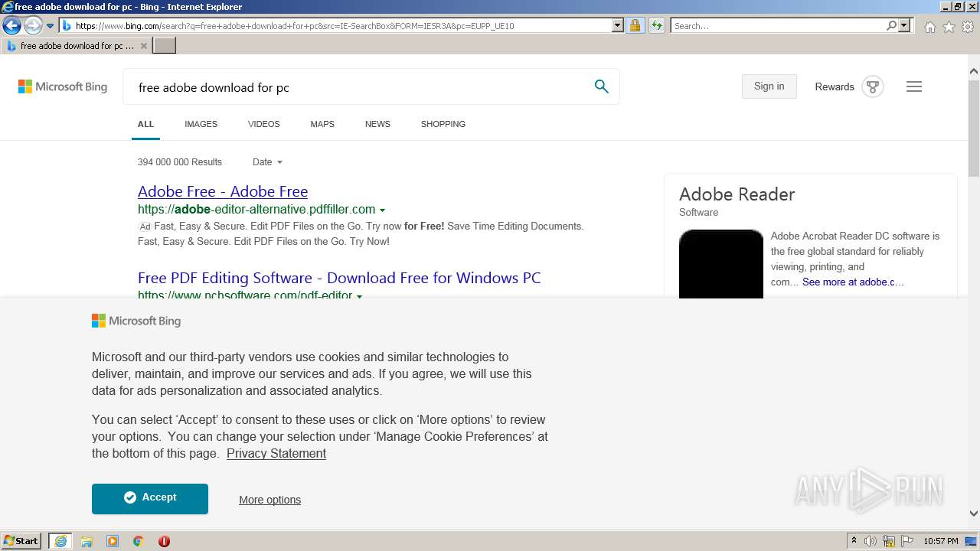Expand the nchsoftware.com URL dropdown arrow
This screenshot has height=551, width=980.
[x=359, y=295]
